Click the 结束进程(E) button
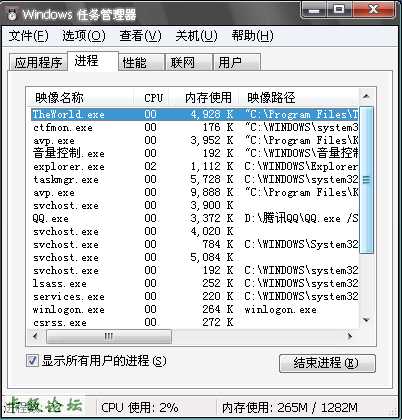 (327, 363)
